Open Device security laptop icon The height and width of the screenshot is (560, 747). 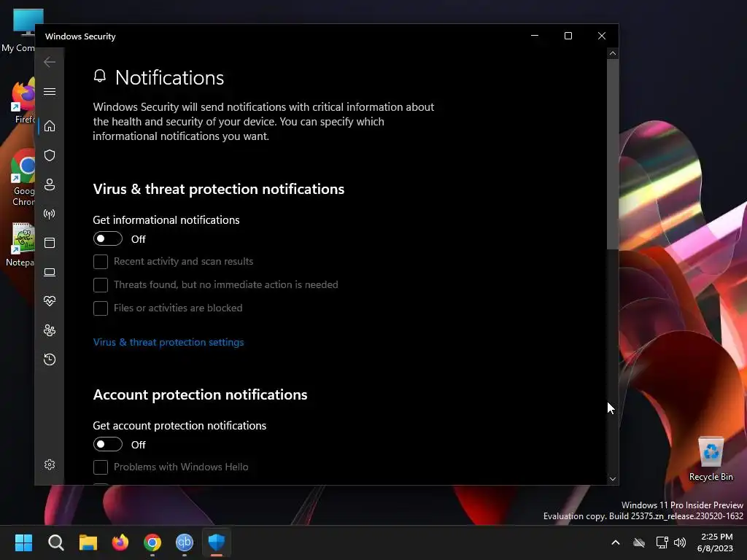coord(50,272)
